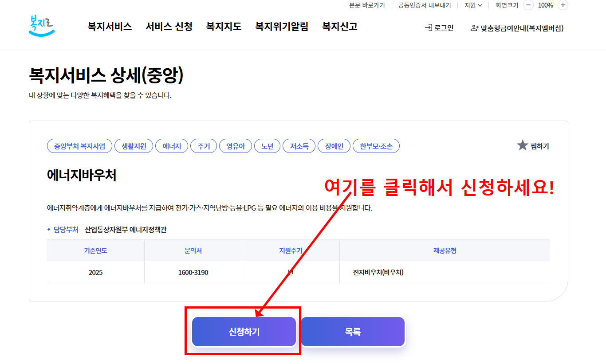
Task: Open the 지원 dropdown in the top bar
Action: point(472,5)
